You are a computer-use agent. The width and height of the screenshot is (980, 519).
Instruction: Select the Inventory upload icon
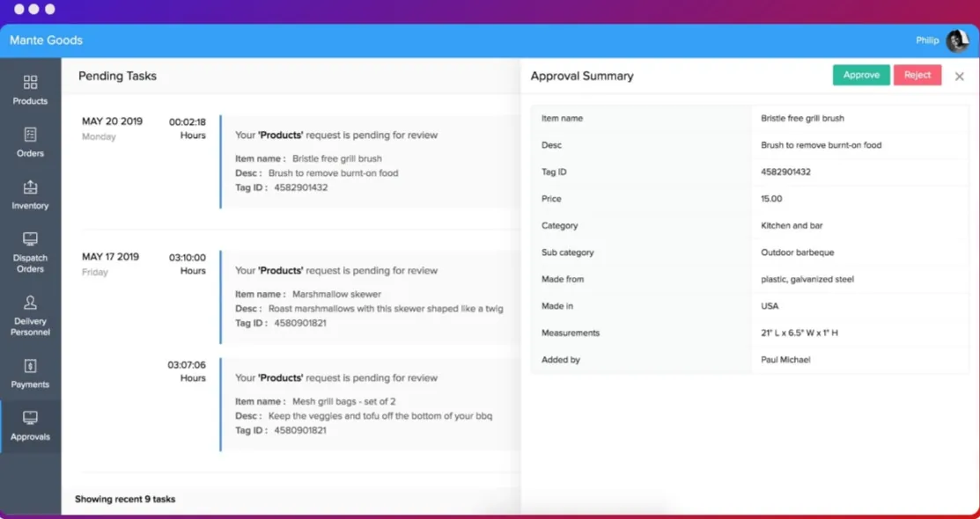30,186
